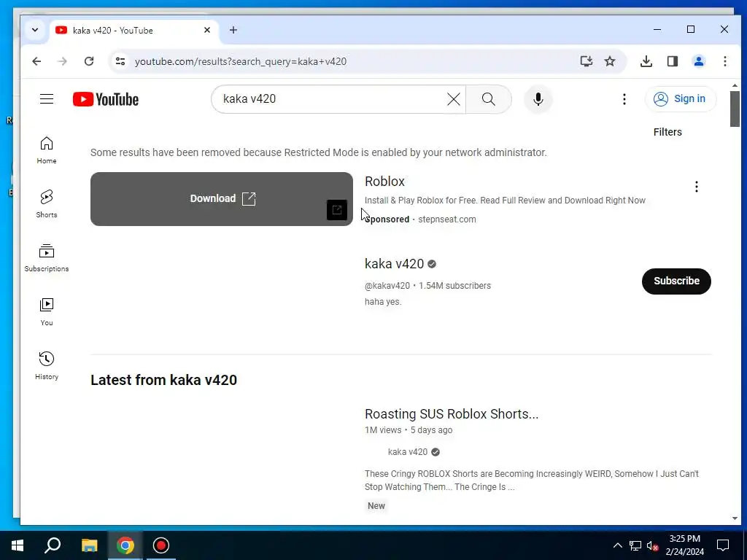This screenshot has height=560, width=747.
Task: View site information icon in address bar
Action: pos(120,61)
